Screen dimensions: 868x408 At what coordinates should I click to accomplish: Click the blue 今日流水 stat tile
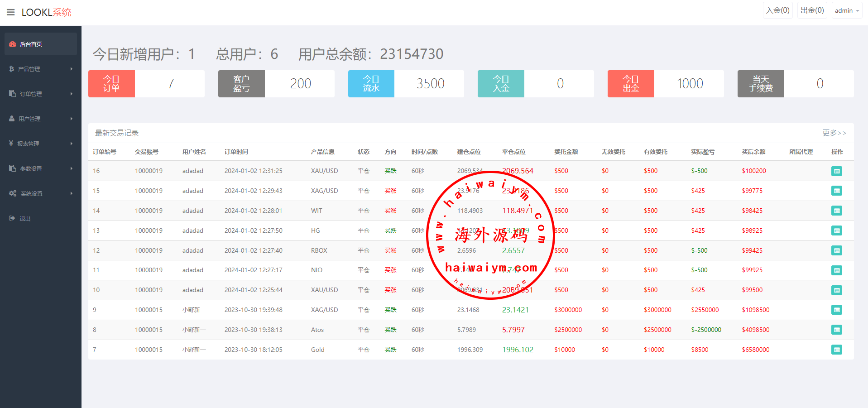(x=371, y=84)
